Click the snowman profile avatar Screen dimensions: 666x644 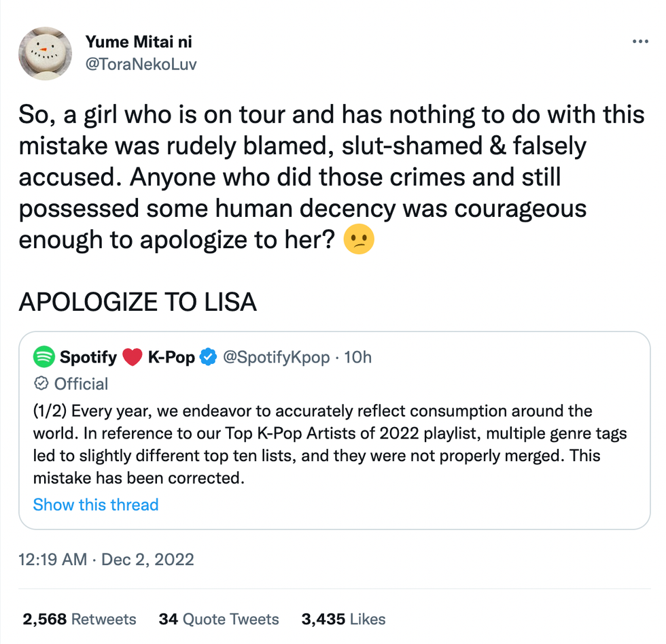(45, 53)
